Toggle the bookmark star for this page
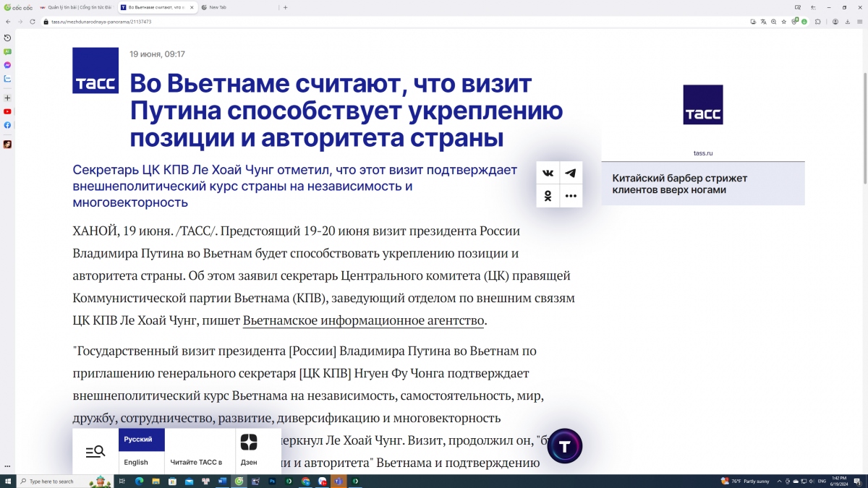The width and height of the screenshot is (868, 488). tap(784, 22)
